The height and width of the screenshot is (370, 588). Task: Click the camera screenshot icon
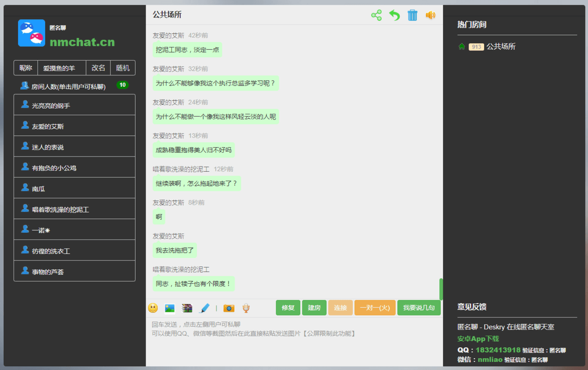228,307
